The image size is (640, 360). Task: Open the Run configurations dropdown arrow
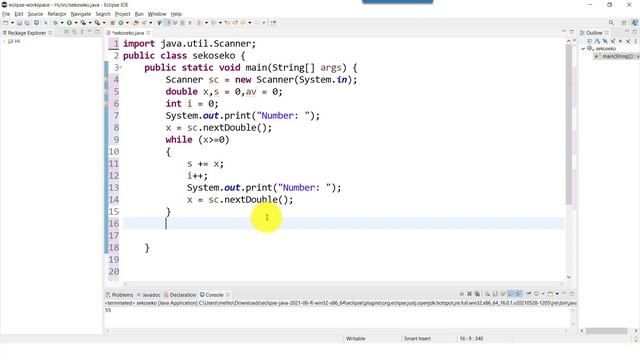[76, 23]
